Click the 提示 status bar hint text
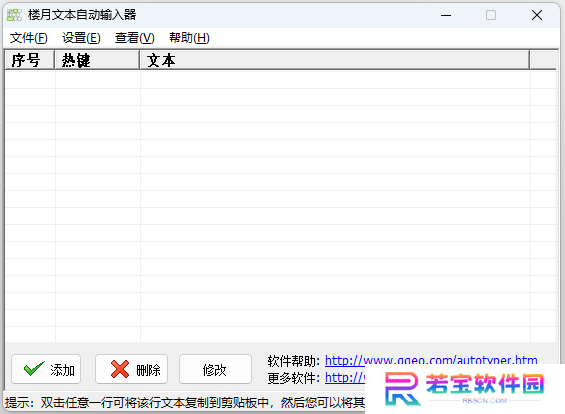This screenshot has height=414, width=565. pos(185,402)
